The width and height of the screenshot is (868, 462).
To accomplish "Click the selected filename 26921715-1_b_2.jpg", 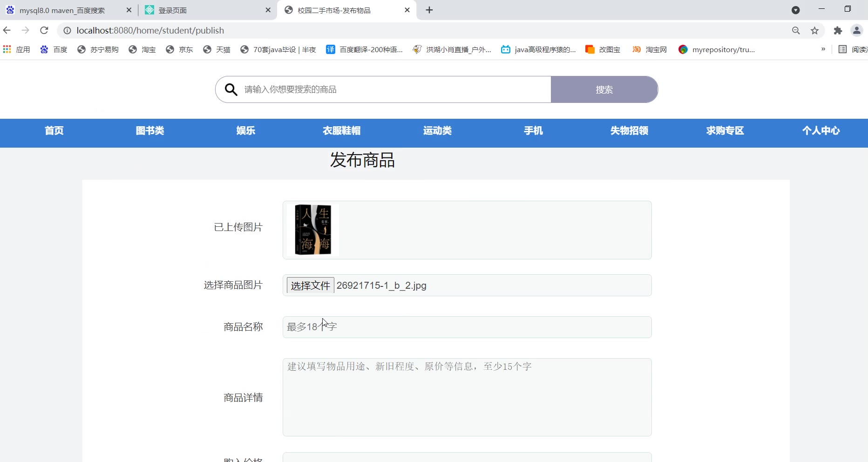I will pos(381,285).
